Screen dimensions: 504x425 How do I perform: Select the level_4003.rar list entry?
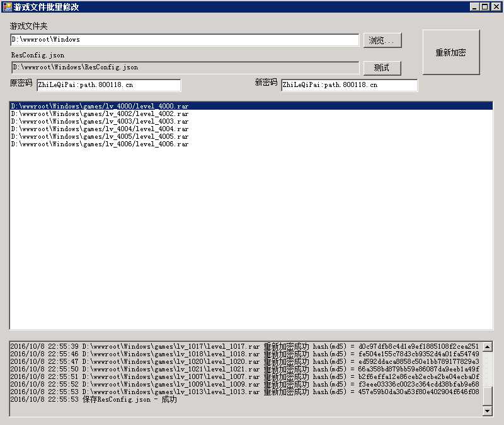tap(251, 121)
